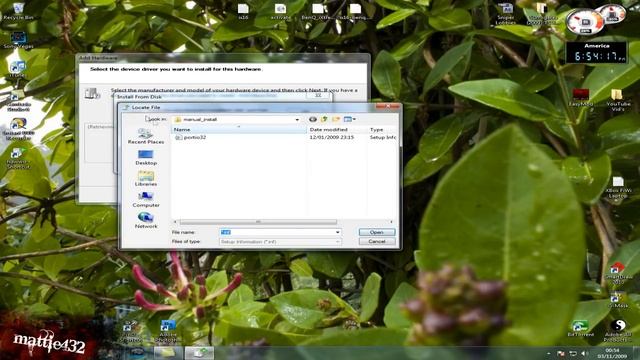
Task: Click the Windows Explorer taskbar button
Action: pyautogui.click(x=168, y=353)
